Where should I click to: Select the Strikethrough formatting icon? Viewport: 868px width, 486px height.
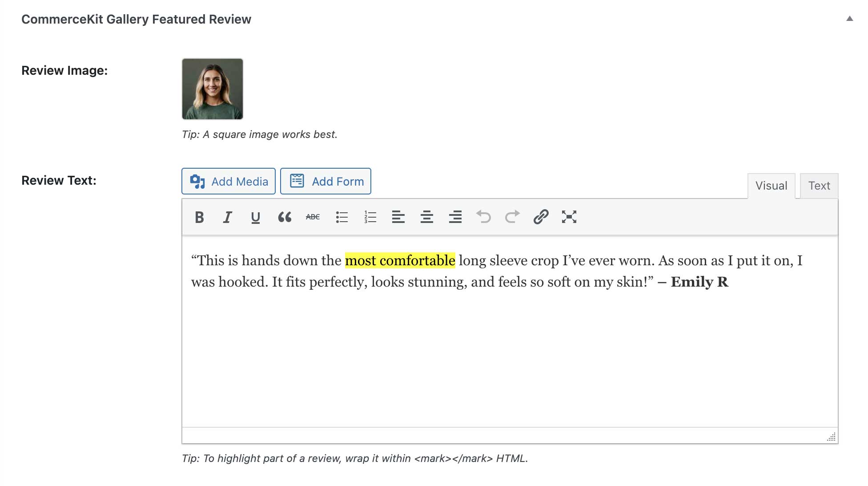313,216
